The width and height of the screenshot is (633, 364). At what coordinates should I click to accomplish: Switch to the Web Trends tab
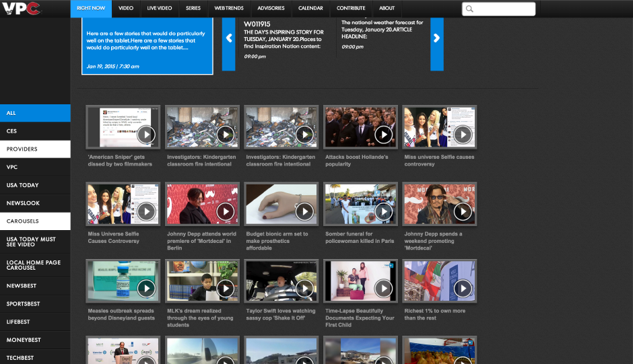[x=229, y=9]
